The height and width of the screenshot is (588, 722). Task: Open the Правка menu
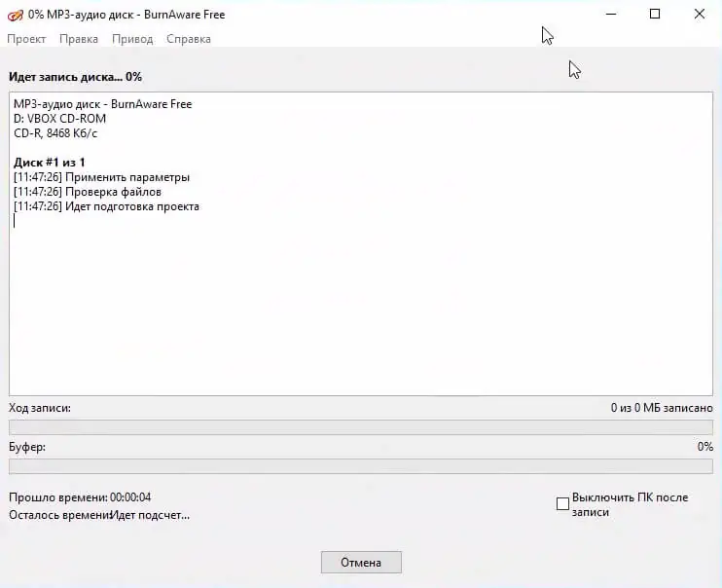click(x=79, y=39)
